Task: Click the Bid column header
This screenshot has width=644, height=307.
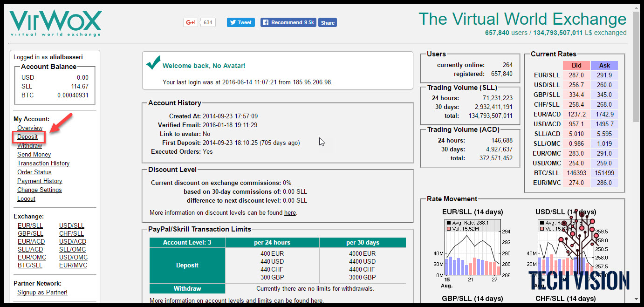Action: coord(576,65)
